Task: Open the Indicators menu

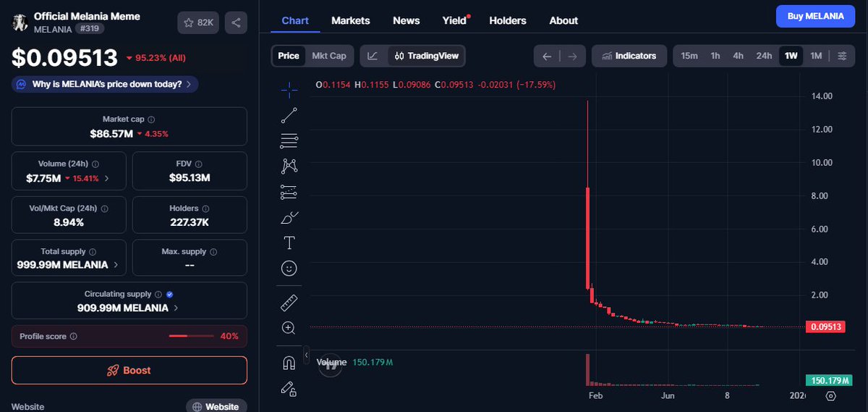Action: (x=629, y=56)
